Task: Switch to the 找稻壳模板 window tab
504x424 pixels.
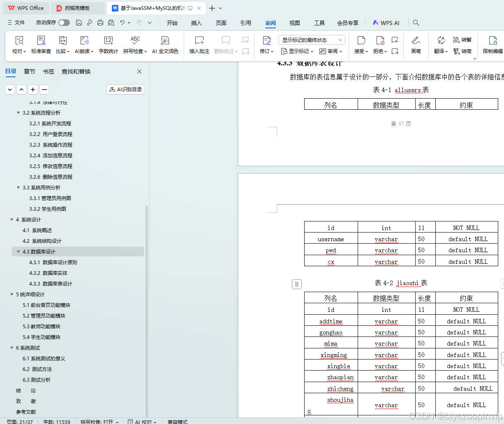Action: [78, 8]
